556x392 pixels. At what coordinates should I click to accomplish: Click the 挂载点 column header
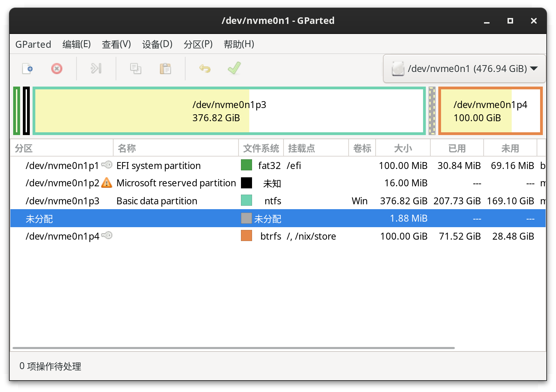(x=316, y=148)
